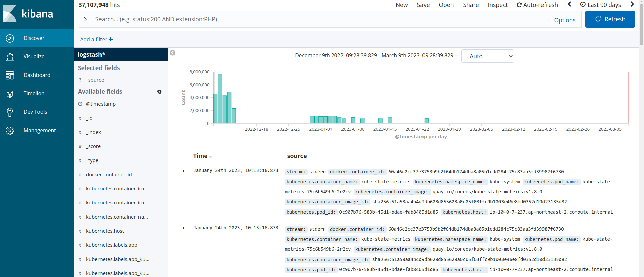
Task: Open Available fields gear settings
Action: (159, 92)
